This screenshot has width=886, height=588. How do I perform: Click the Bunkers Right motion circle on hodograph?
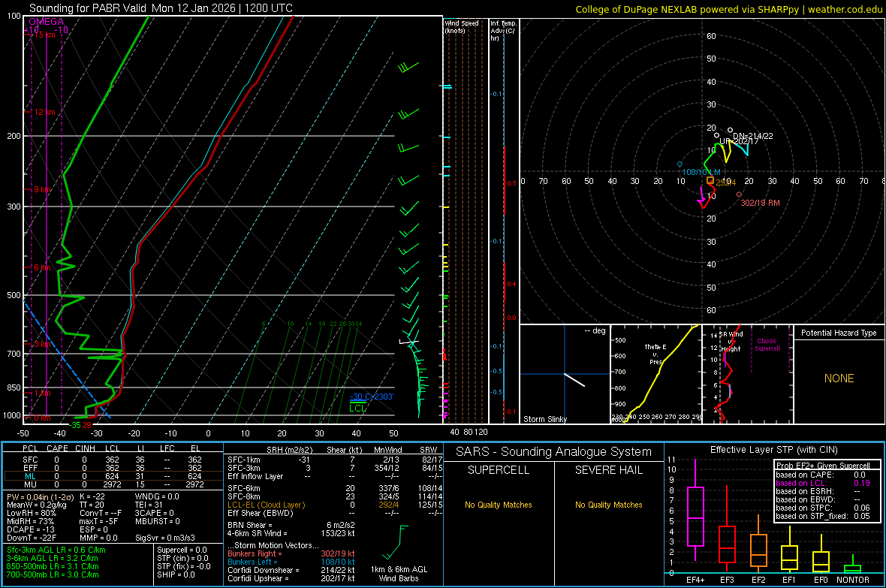(x=739, y=194)
